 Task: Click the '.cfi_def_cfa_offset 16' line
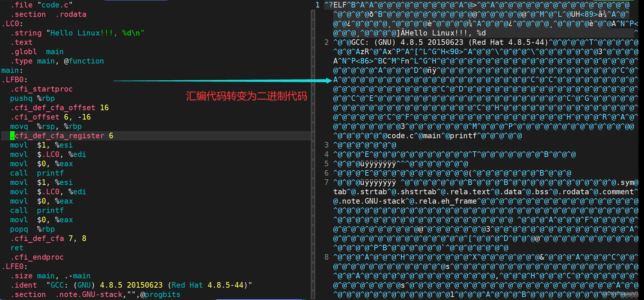[59, 108]
